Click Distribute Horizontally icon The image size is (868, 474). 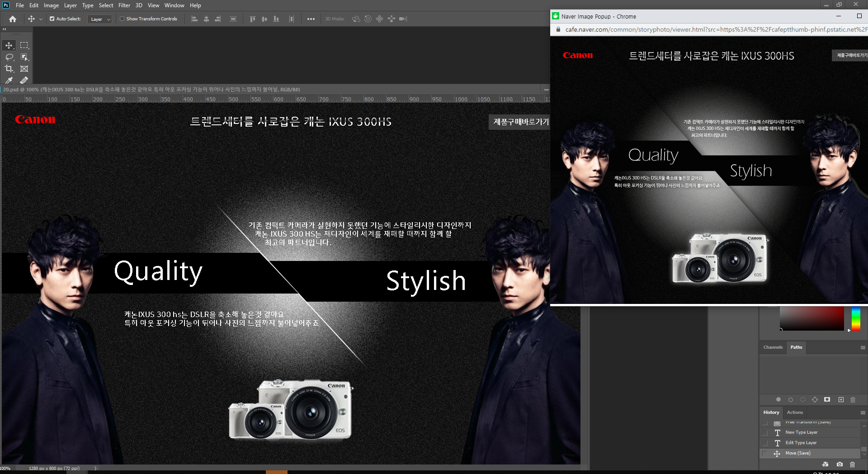(x=292, y=19)
